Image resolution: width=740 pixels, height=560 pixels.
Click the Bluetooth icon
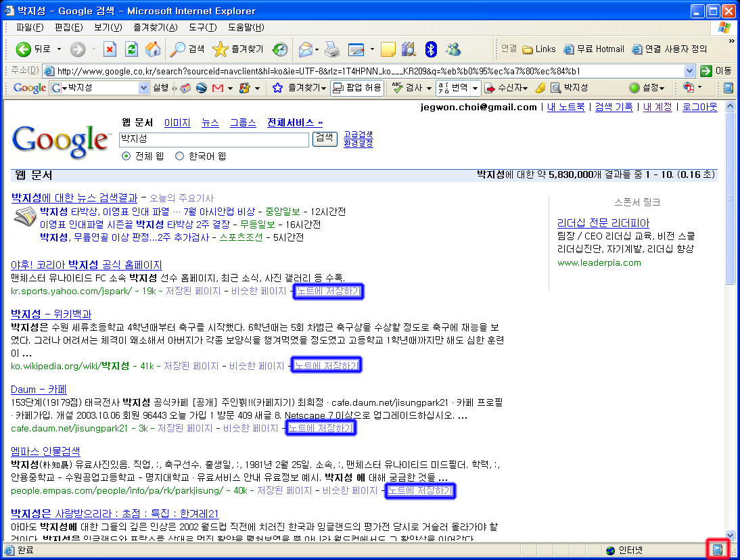click(x=431, y=49)
